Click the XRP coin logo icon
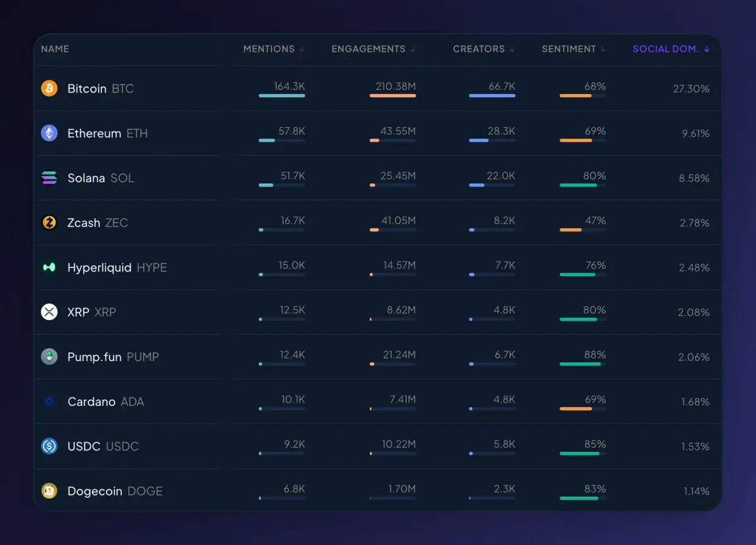Screen dimensions: 756x545 tap(49, 312)
